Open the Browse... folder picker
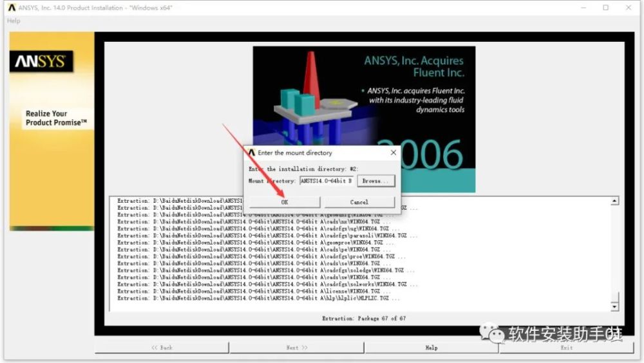 [x=376, y=181]
